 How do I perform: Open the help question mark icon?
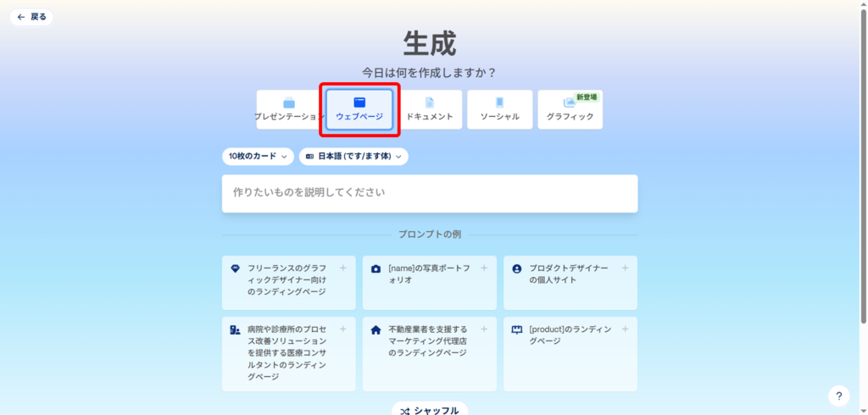tap(838, 396)
